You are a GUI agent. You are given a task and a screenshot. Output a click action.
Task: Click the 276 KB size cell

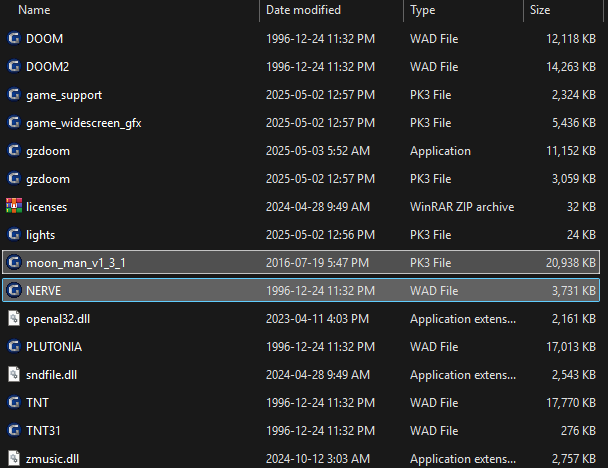click(x=578, y=431)
